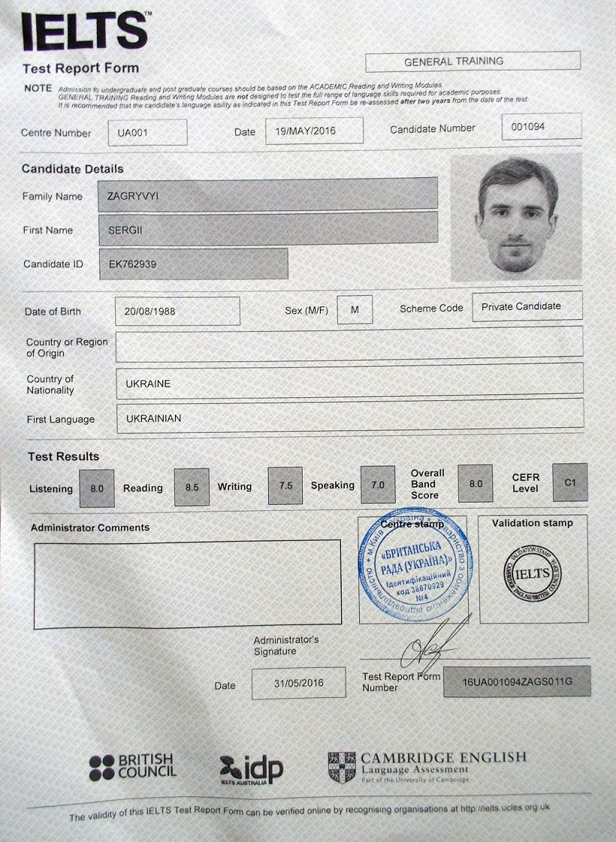This screenshot has width=616, height=842.
Task: Select the Sex (M/F) box
Action: pyautogui.click(x=355, y=309)
